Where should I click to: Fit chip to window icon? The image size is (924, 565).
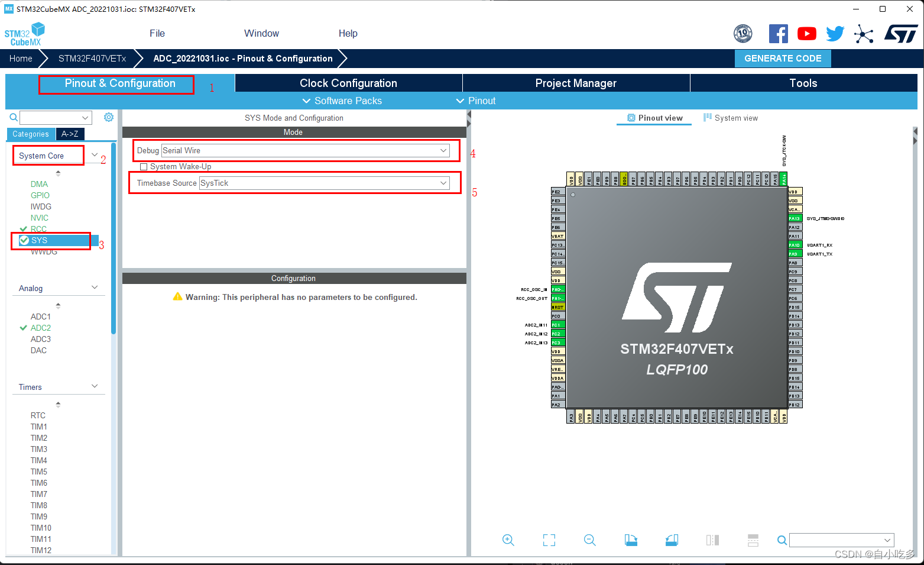click(x=549, y=540)
